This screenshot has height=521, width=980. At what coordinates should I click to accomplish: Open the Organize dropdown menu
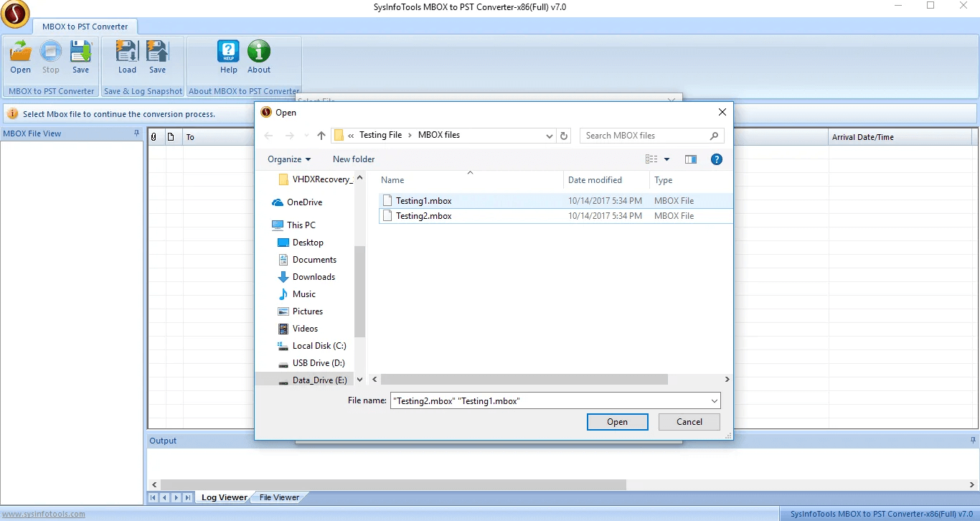[x=288, y=159]
